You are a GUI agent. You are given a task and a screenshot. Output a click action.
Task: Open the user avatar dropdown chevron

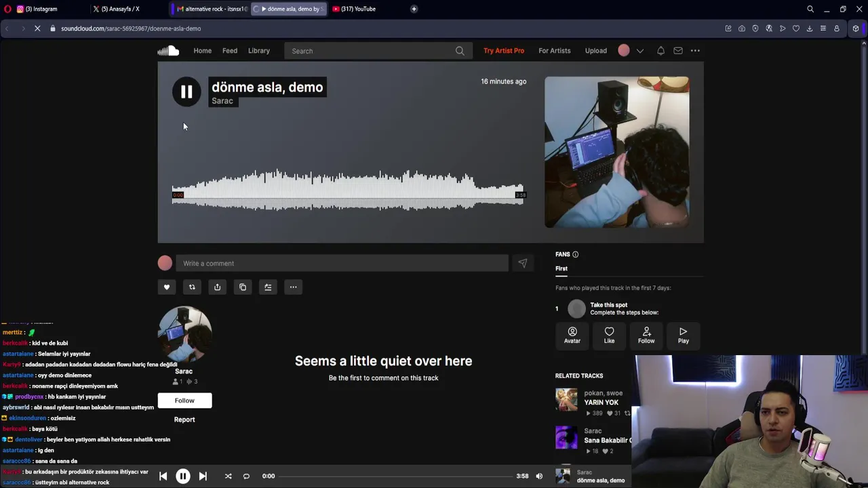(639, 51)
